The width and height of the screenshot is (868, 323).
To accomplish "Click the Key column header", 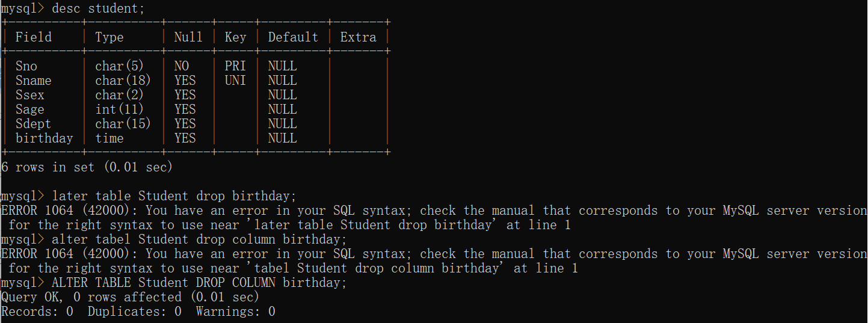I will pyautogui.click(x=235, y=37).
